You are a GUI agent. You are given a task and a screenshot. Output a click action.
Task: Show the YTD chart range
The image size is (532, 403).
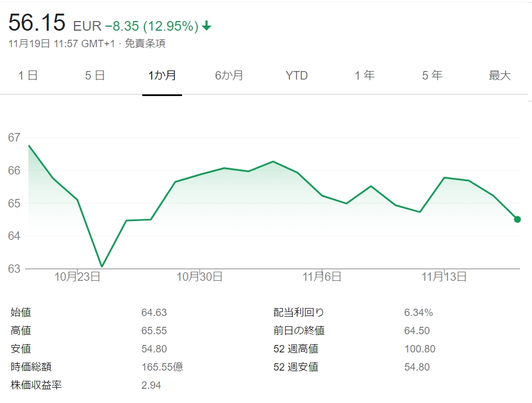pos(296,76)
